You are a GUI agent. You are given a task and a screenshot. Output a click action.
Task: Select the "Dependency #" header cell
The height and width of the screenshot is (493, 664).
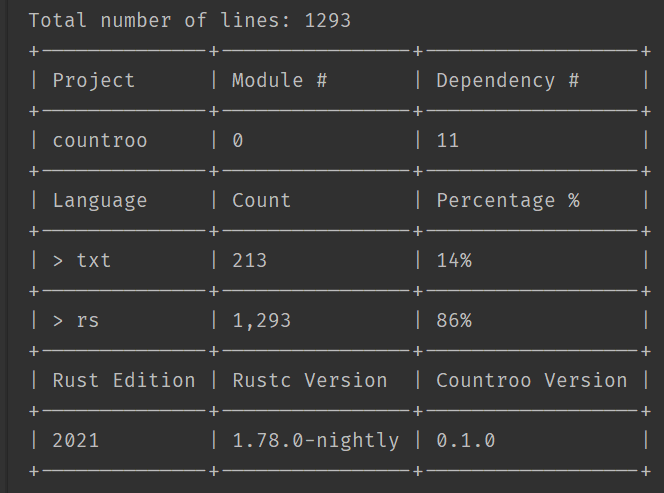click(x=507, y=80)
